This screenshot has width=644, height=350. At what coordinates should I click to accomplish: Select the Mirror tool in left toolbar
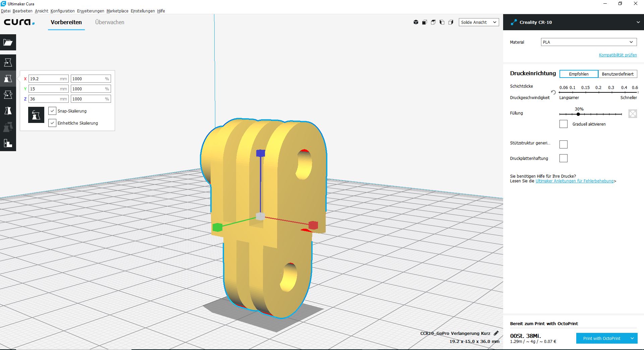click(x=8, y=111)
